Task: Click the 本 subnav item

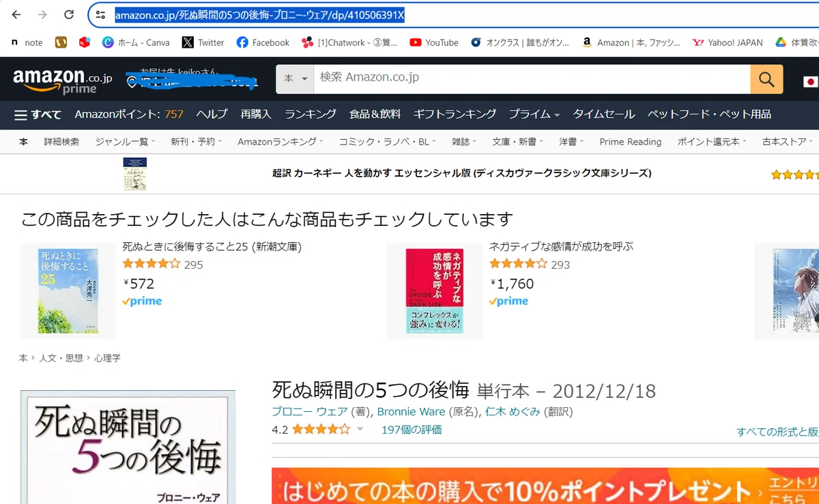Action: click(23, 142)
